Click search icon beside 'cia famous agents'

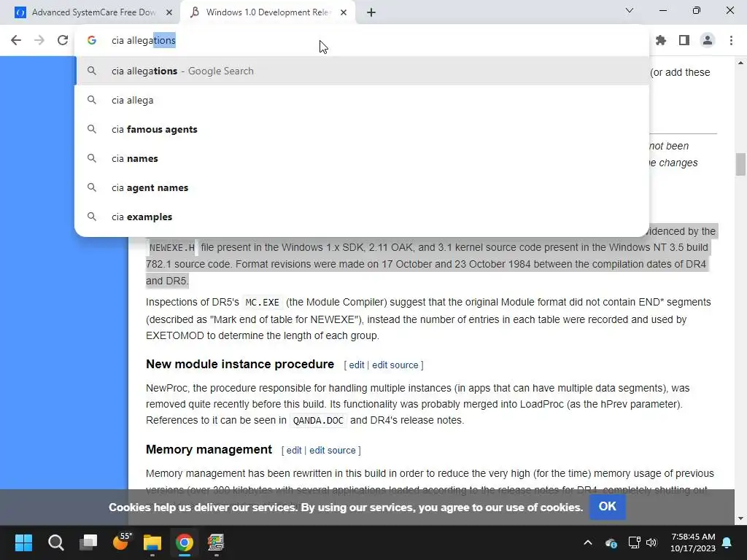(92, 129)
